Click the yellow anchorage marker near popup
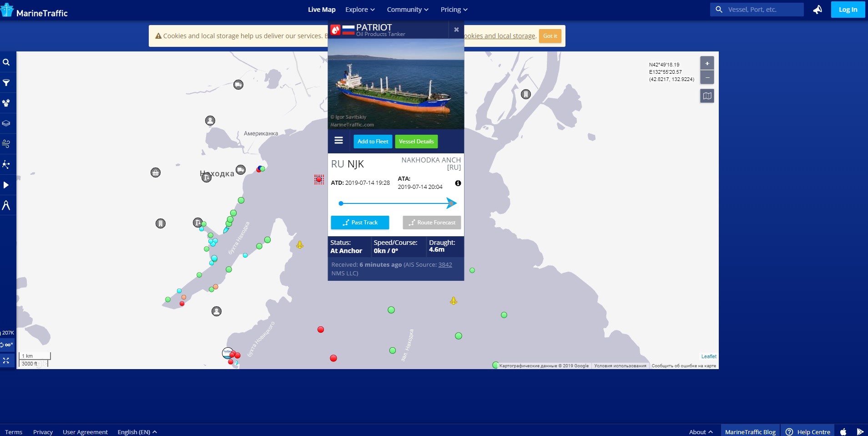The height and width of the screenshot is (436, 868). pos(300,245)
